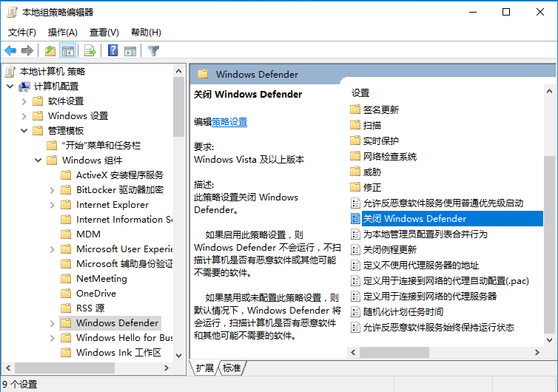This screenshot has height=392, width=558.
Task: Click the 策略设置 link
Action: click(x=229, y=122)
